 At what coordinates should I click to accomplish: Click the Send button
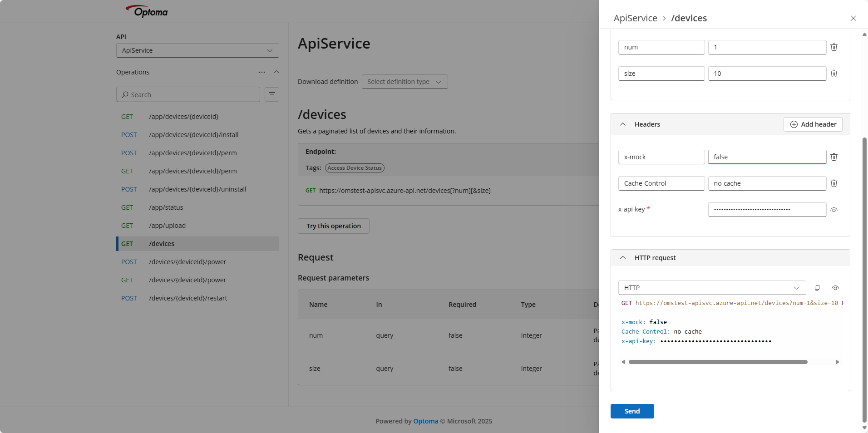pos(632,411)
